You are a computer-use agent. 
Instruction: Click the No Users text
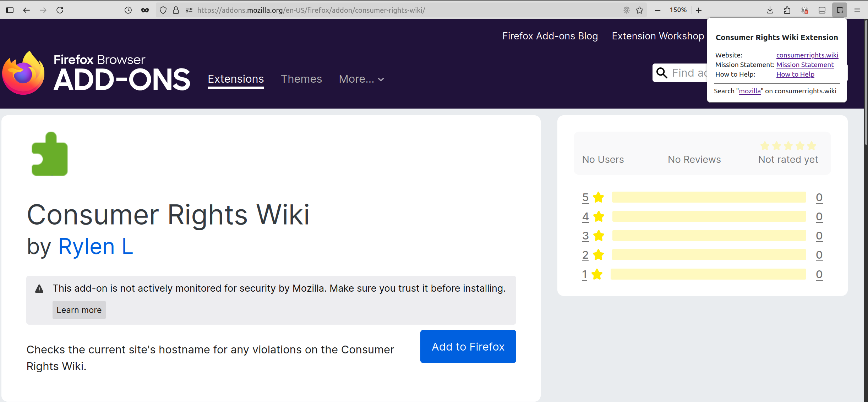(x=603, y=159)
